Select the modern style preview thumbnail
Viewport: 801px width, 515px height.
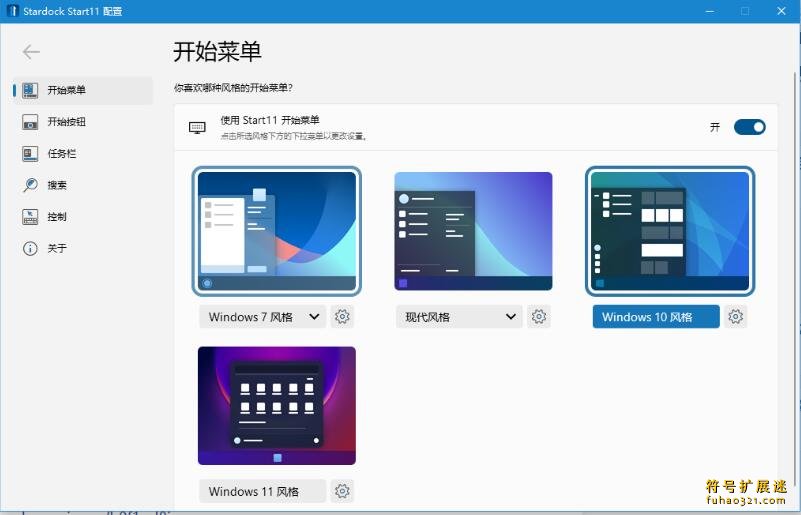click(473, 231)
